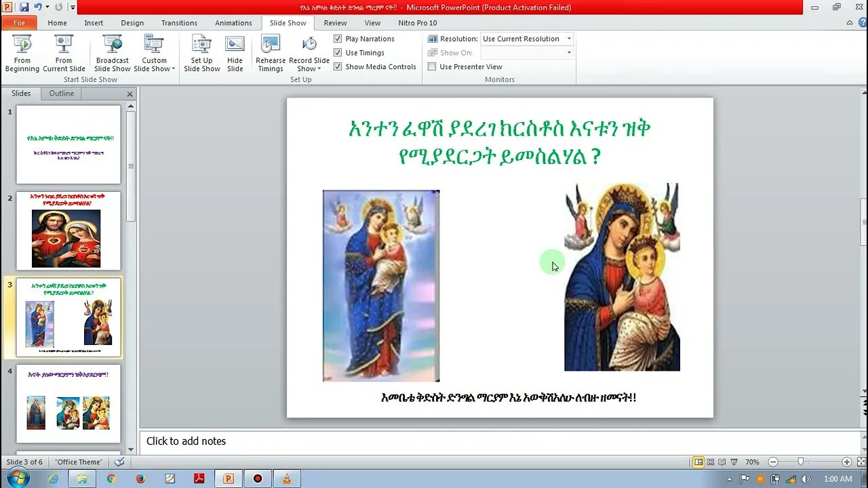Click the left Mary image on slide
868x488 pixels.
[381, 285]
